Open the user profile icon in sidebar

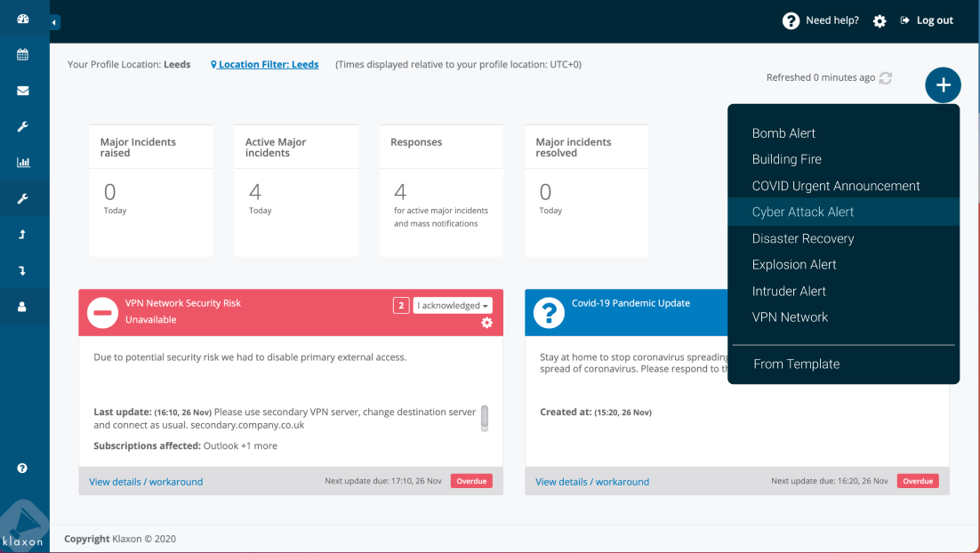pos(23,307)
